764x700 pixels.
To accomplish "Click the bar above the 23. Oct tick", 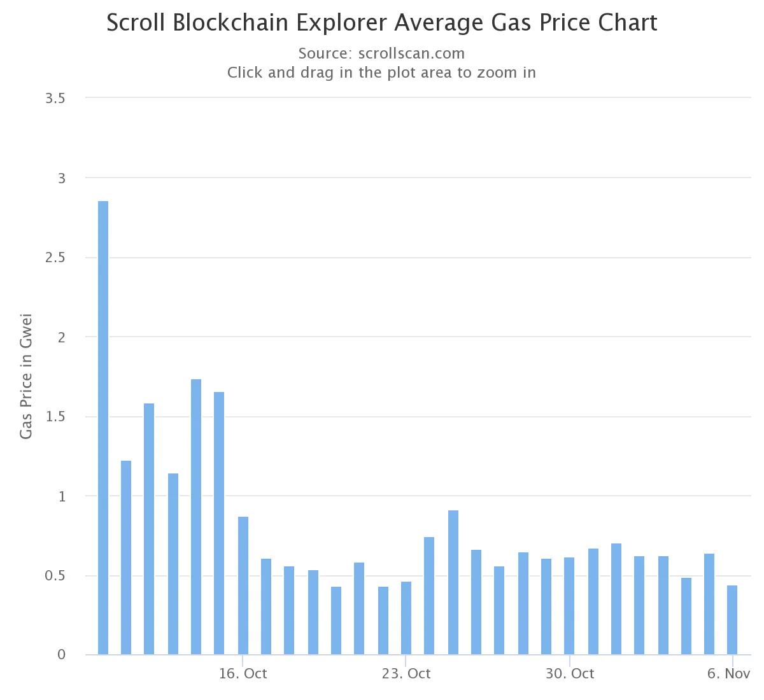I will point(406,618).
